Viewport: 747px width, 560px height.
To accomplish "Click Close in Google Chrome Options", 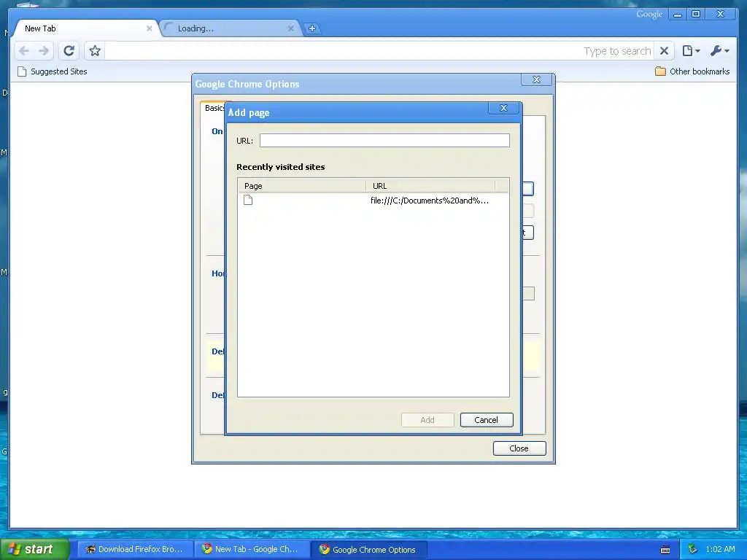I will (x=519, y=448).
